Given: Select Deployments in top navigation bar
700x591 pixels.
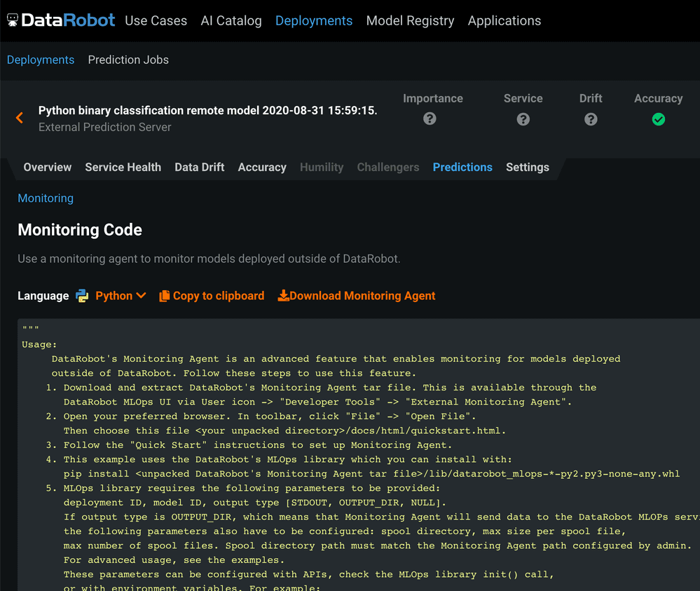Looking at the screenshot, I should [x=314, y=20].
